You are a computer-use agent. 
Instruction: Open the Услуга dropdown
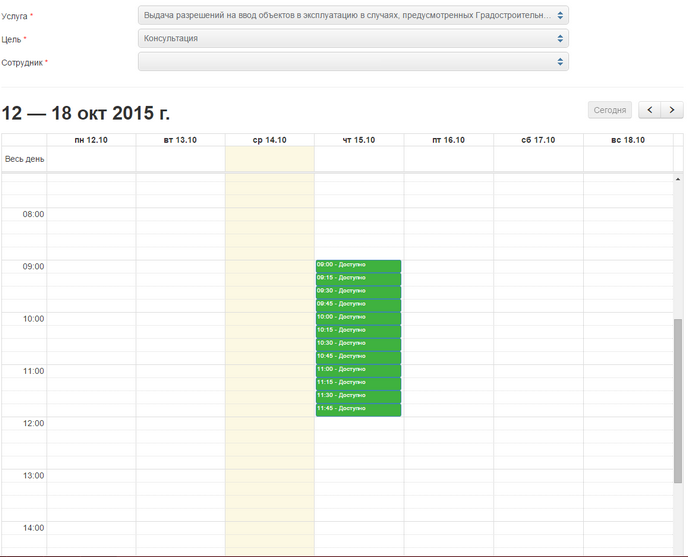click(x=353, y=16)
